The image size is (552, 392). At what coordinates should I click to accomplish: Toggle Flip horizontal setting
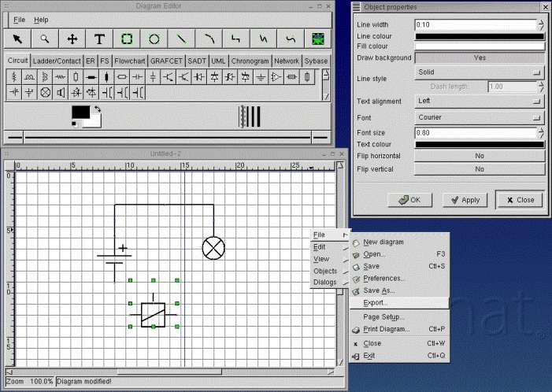point(479,156)
